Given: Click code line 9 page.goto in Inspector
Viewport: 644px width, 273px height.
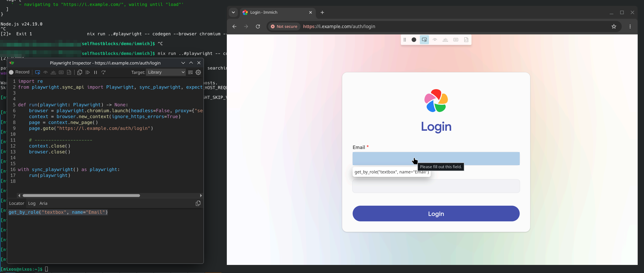Looking at the screenshot, I should coord(91,128).
